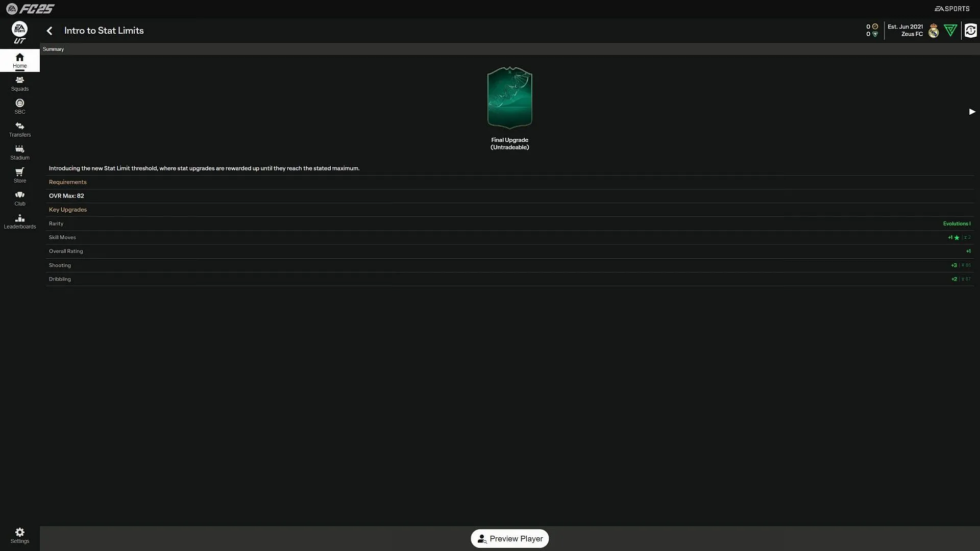Viewport: 980px width, 551px height.
Task: Open Settings from sidebar
Action: tap(19, 535)
